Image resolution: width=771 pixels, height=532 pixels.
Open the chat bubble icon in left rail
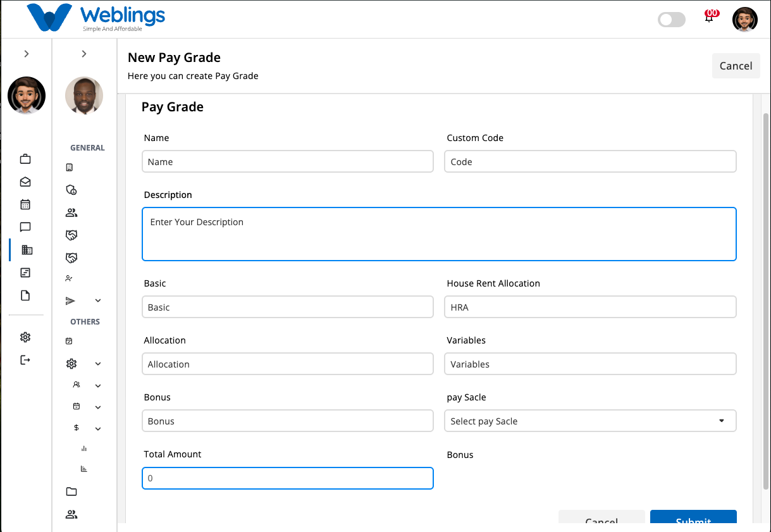25,227
